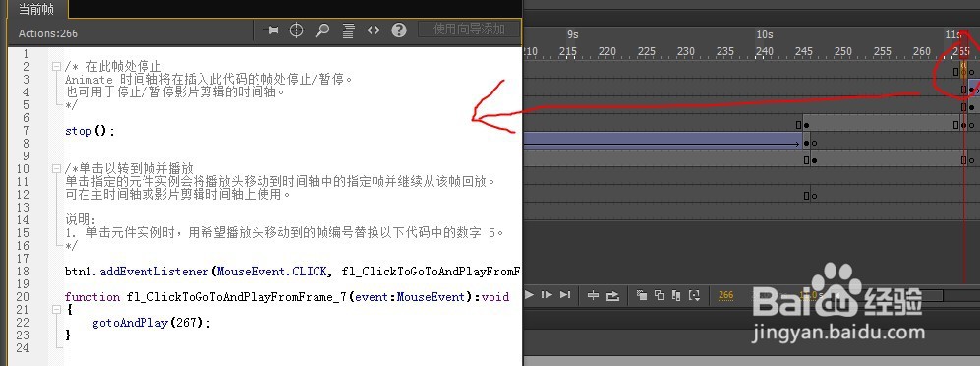Pin the current script in Actions panel
This screenshot has width=980, height=366.
pos(270,30)
